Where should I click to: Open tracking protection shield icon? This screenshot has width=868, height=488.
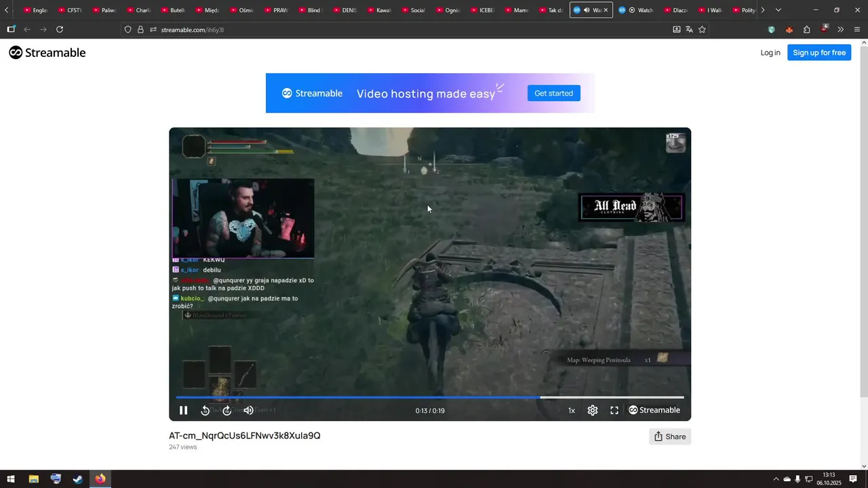pyautogui.click(x=128, y=30)
